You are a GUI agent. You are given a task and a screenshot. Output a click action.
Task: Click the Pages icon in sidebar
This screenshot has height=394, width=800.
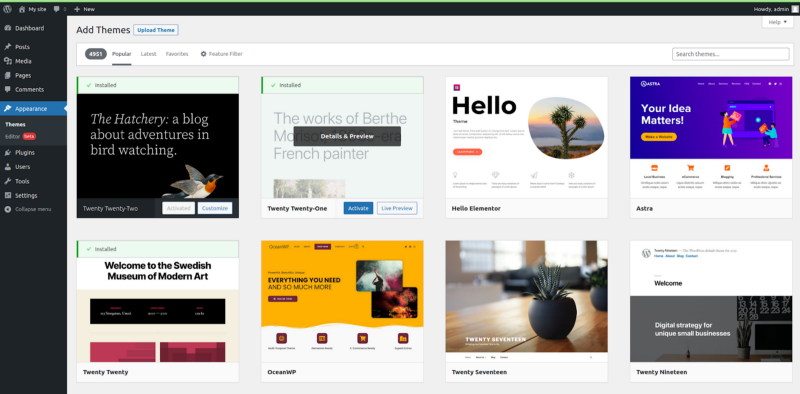[8, 75]
